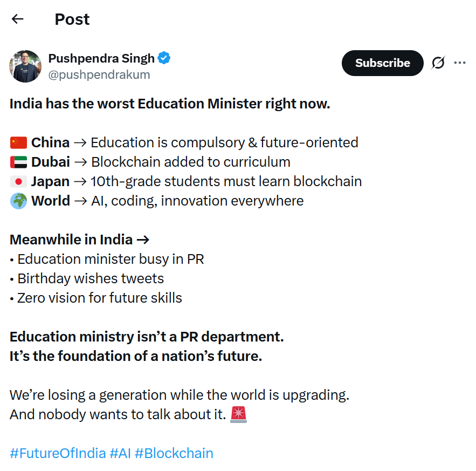The image size is (476, 471).
Task: Click the Grok slashed-circle icon
Action: (438, 63)
